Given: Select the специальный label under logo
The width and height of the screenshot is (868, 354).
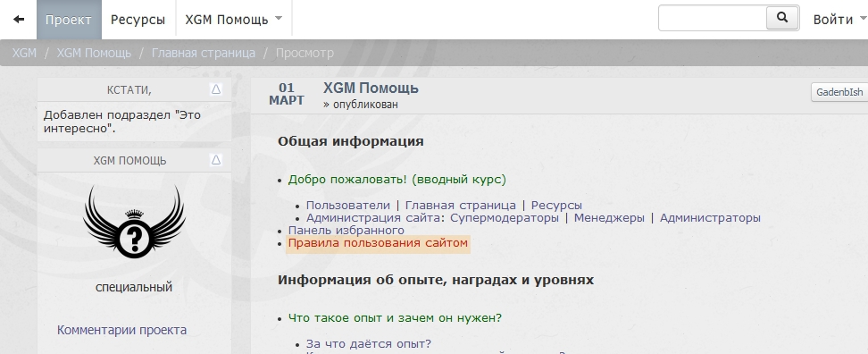Looking at the screenshot, I should coord(134,287).
